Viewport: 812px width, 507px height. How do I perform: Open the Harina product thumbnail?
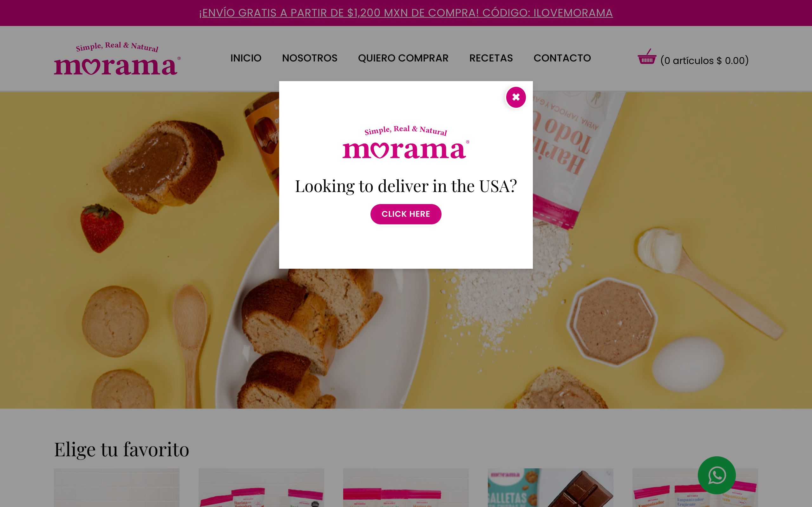pyautogui.click(x=261, y=488)
